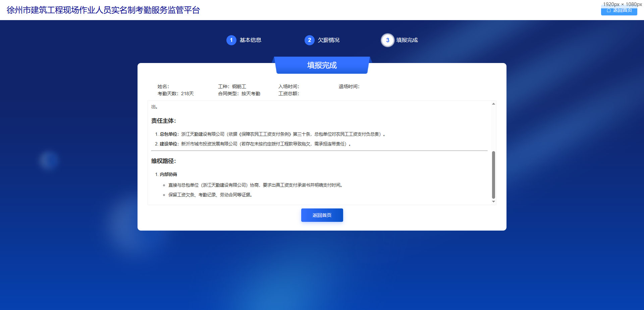
Task: Click the home icon in header button
Action: pyautogui.click(x=608, y=11)
